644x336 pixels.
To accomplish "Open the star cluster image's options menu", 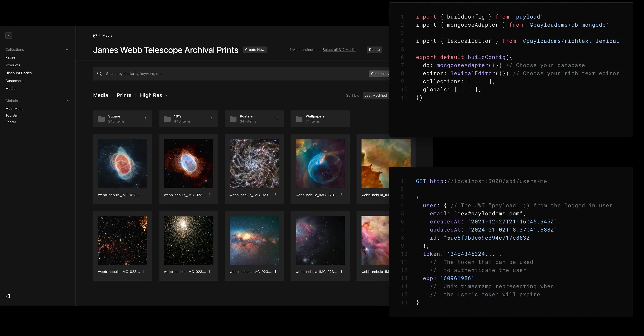I will click(x=210, y=272).
